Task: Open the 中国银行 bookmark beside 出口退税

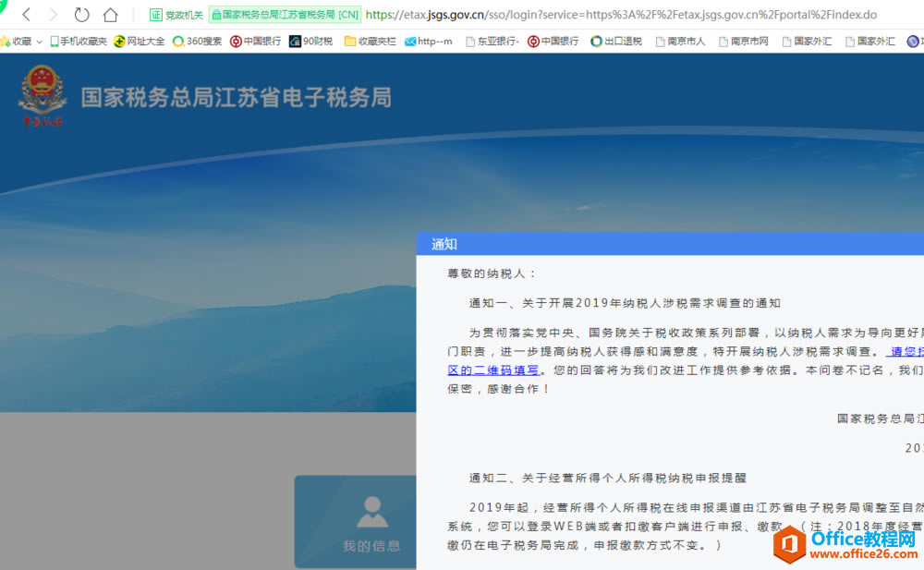Action: click(x=553, y=42)
